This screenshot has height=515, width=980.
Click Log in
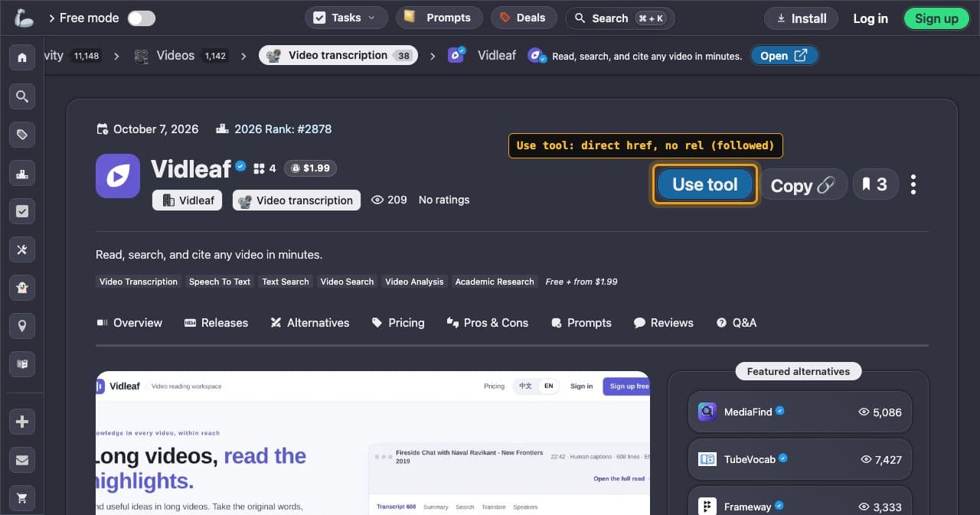(871, 18)
